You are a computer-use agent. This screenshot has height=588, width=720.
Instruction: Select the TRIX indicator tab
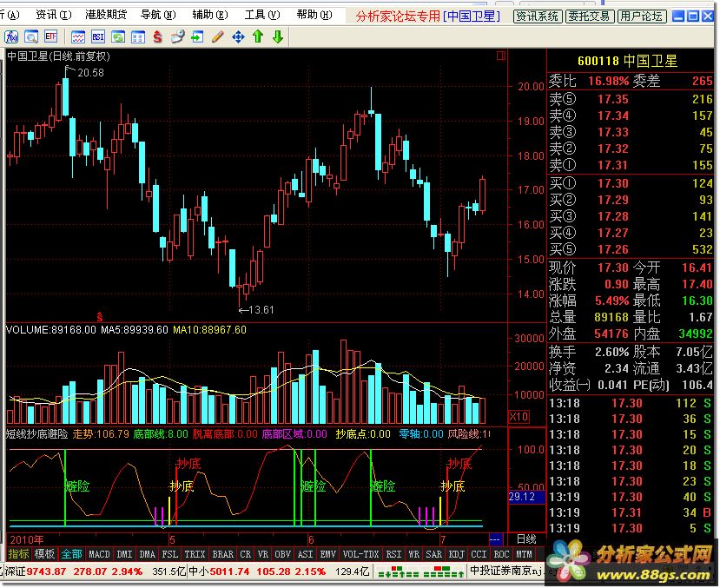pos(195,554)
